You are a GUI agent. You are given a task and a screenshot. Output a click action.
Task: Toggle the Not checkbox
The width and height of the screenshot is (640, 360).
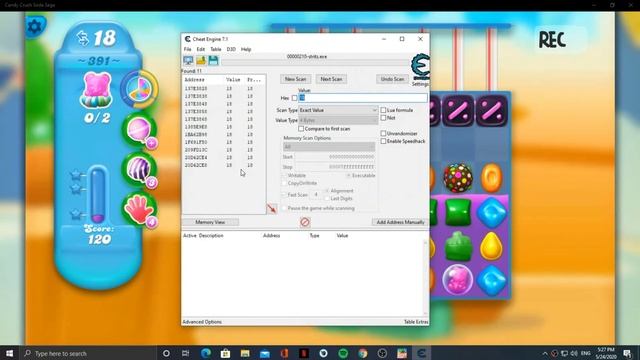383,118
